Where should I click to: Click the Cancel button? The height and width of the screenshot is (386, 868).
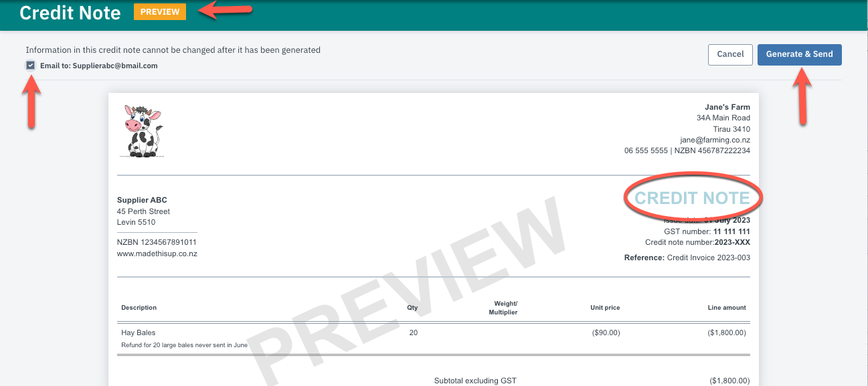pyautogui.click(x=730, y=54)
